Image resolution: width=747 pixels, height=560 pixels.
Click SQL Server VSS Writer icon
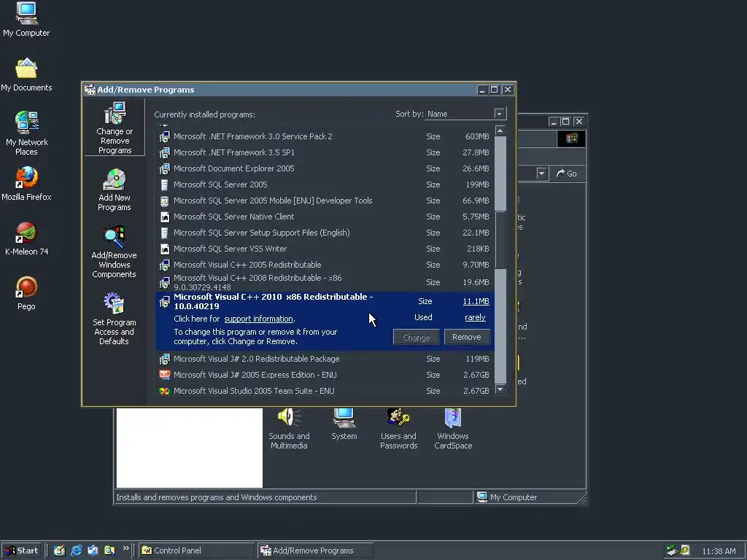(x=164, y=249)
